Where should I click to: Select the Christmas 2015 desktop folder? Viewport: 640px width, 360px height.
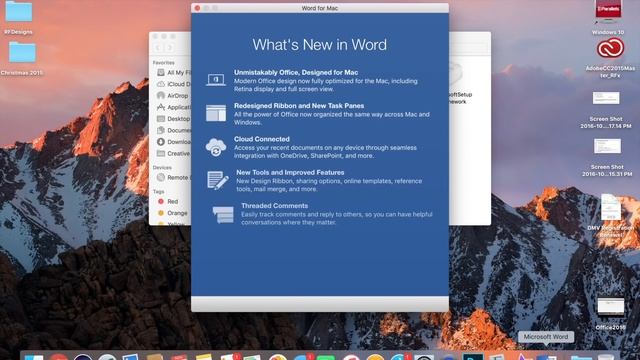point(22,58)
